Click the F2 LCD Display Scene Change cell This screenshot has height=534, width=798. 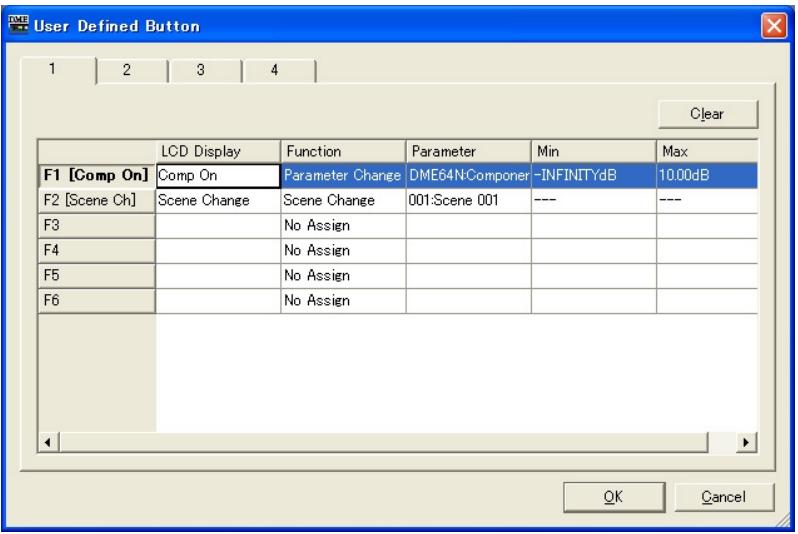tap(218, 201)
